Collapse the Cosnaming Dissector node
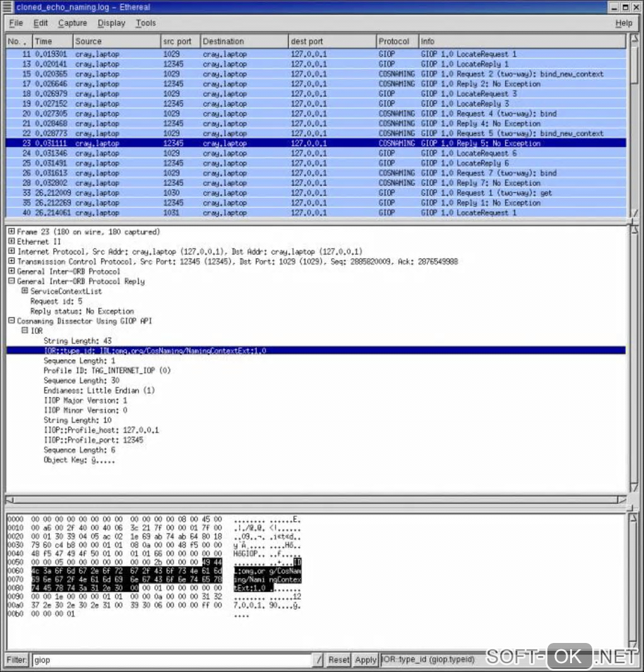644x672 pixels. [x=11, y=321]
